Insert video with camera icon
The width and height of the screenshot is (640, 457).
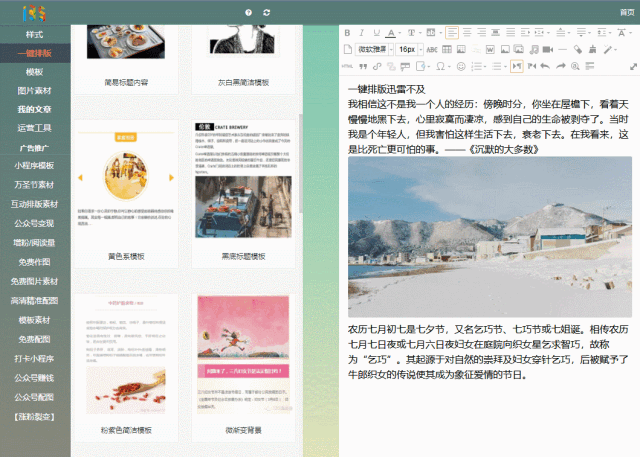click(547, 49)
